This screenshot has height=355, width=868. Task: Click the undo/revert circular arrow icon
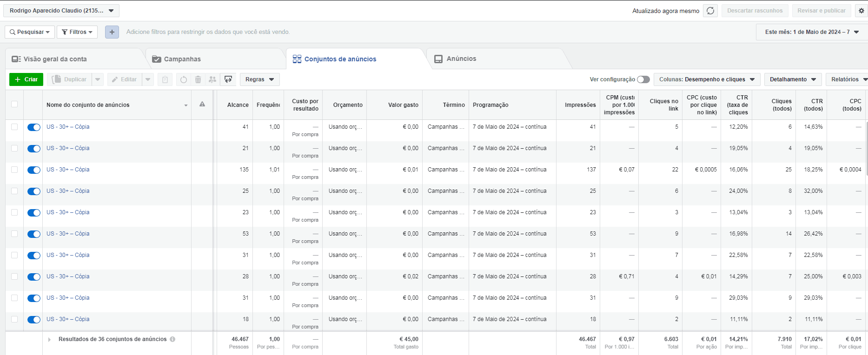184,79
